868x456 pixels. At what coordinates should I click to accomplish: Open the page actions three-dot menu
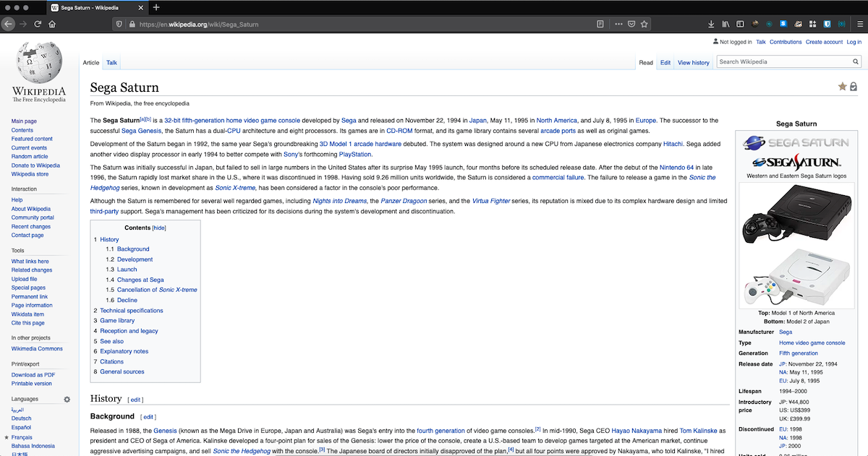[x=618, y=24]
